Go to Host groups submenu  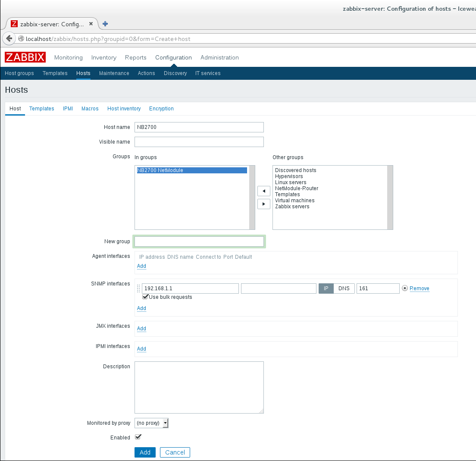19,73
